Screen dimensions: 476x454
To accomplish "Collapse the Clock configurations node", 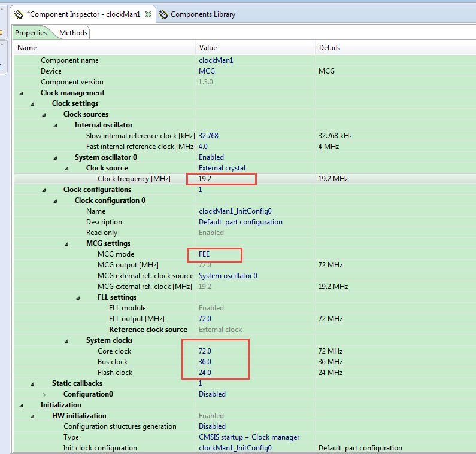I will (x=44, y=190).
